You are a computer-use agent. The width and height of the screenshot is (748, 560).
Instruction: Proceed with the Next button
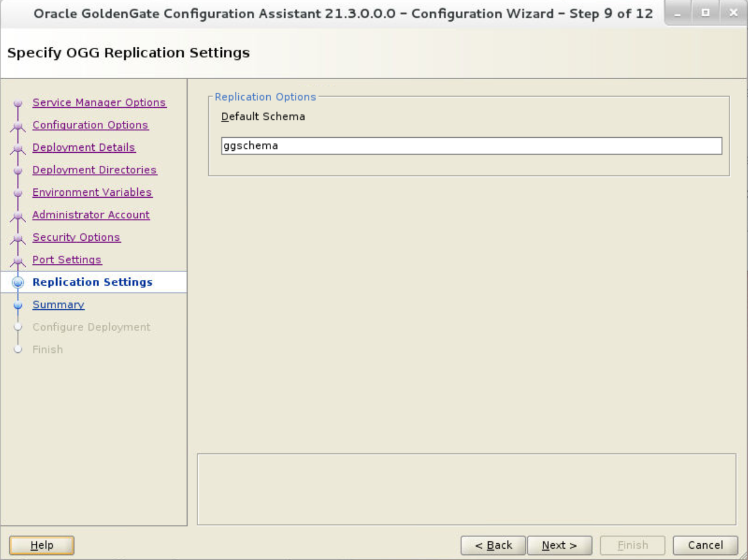click(x=559, y=545)
